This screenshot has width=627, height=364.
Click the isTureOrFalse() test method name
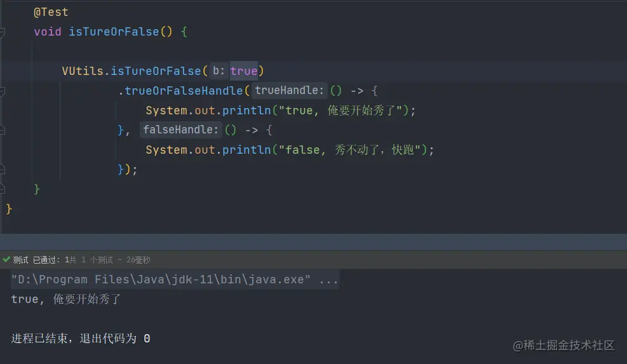point(114,32)
